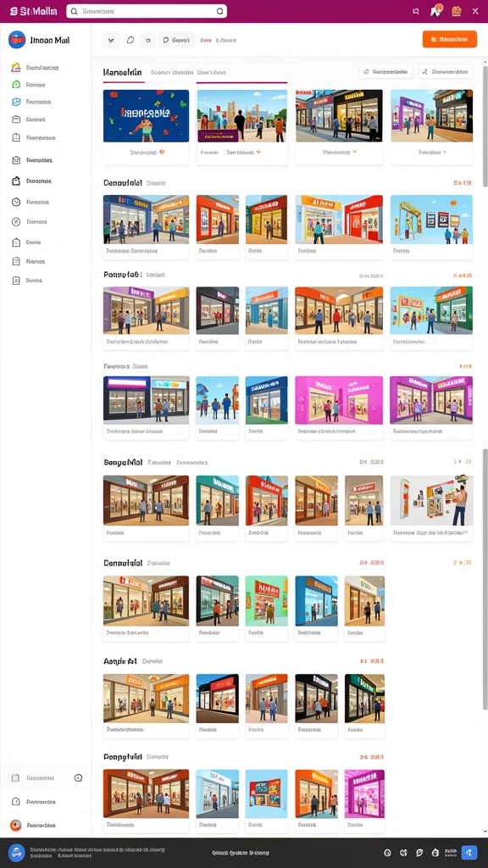Switch to the third underlined section tab

[x=211, y=73]
